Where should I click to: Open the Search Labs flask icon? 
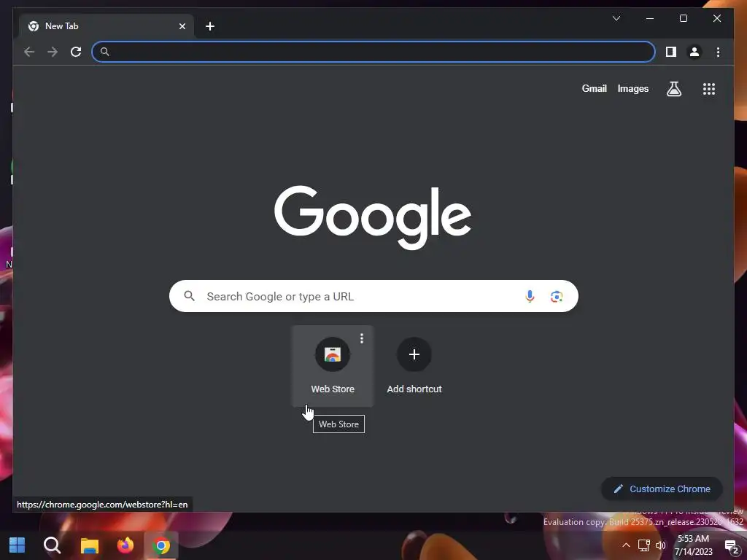click(673, 89)
